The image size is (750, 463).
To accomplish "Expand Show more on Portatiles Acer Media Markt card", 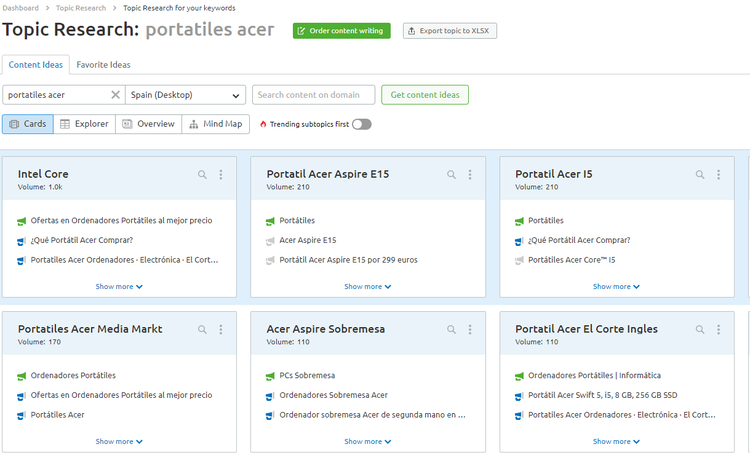I will 119,441.
